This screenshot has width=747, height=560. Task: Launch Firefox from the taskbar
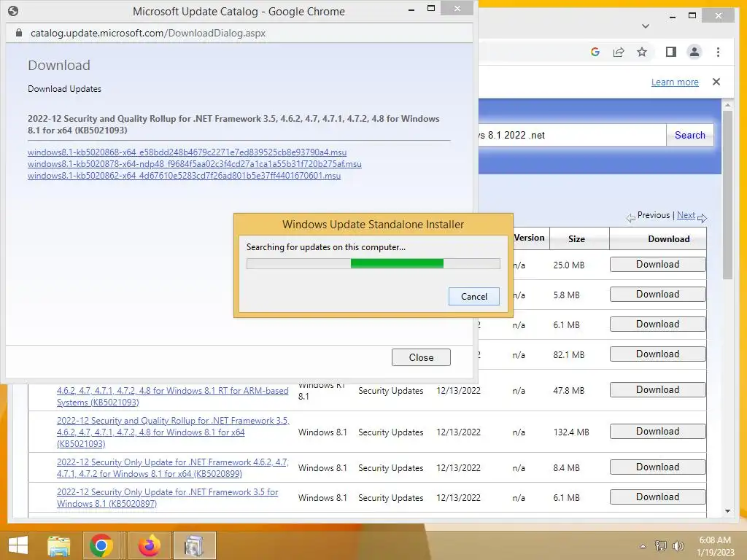tap(149, 545)
